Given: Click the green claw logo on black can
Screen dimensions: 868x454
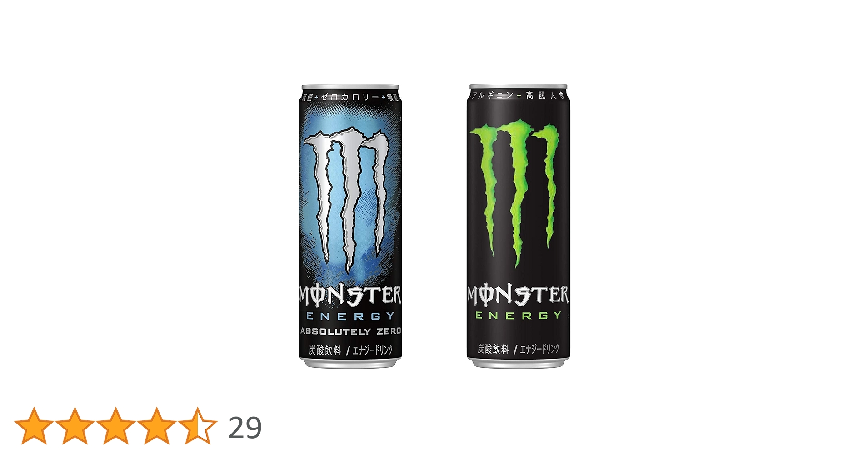Looking at the screenshot, I should [515, 192].
